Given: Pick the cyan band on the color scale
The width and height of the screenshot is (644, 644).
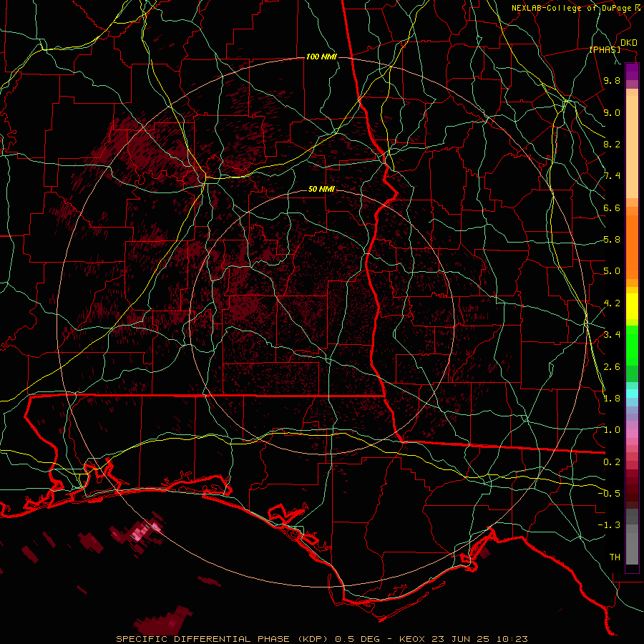Looking at the screenshot, I should click(x=632, y=393).
